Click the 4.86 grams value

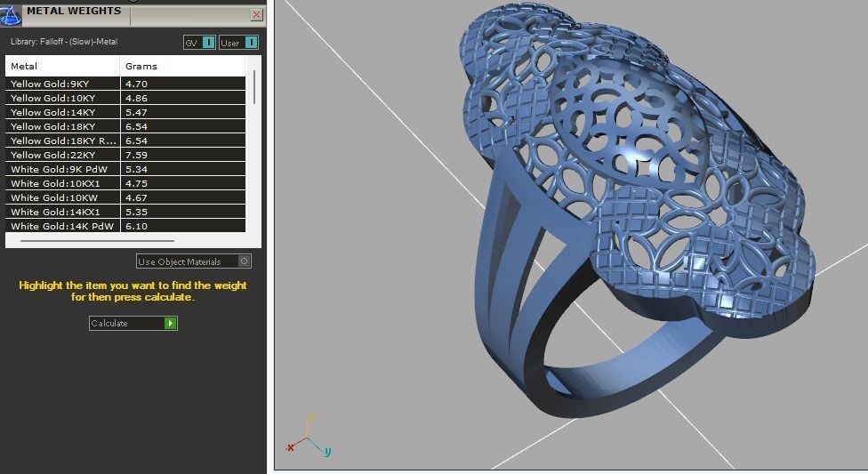pos(136,99)
